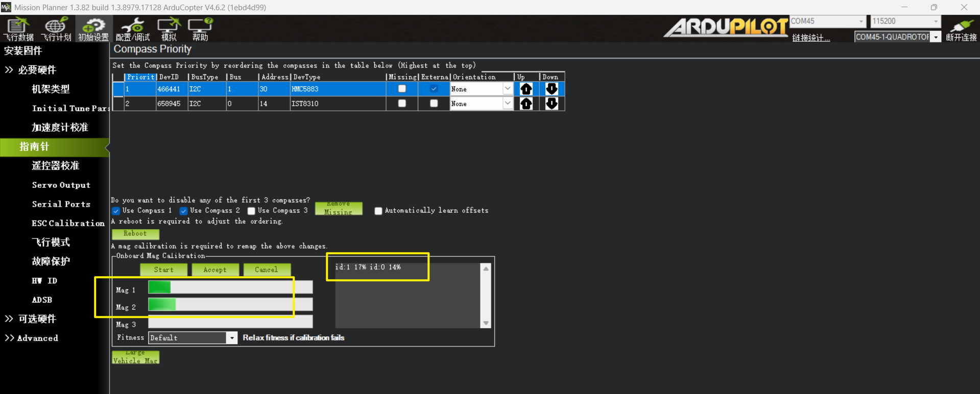Viewport: 980px width, 394px height.
Task: Move HMC5883 compass up in priority
Action: tap(526, 89)
